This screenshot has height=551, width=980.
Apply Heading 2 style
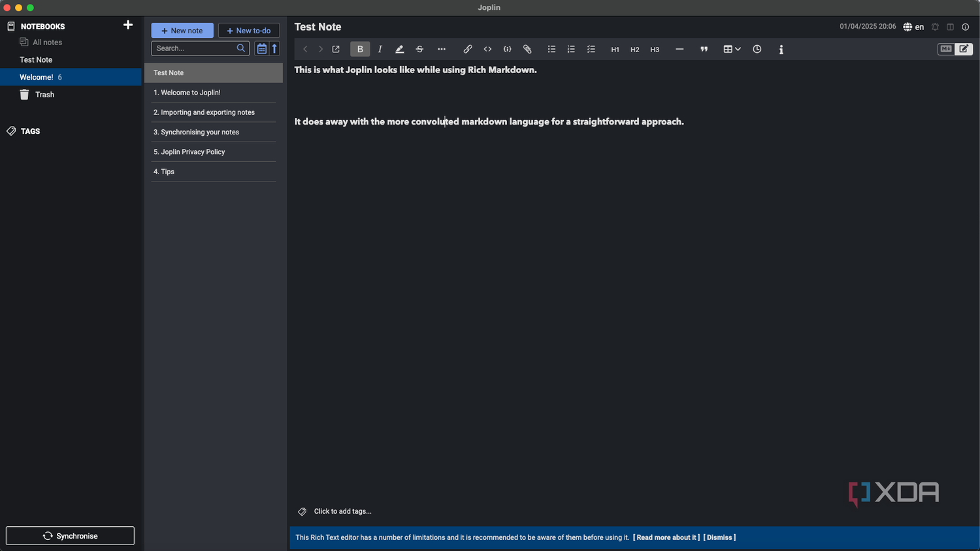click(634, 50)
